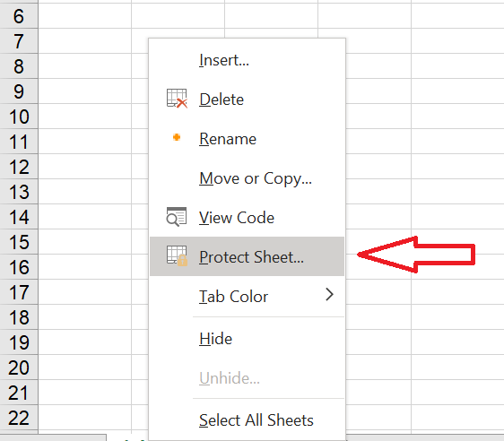Select Rename in the context menu
The image size is (504, 441).
point(247,139)
